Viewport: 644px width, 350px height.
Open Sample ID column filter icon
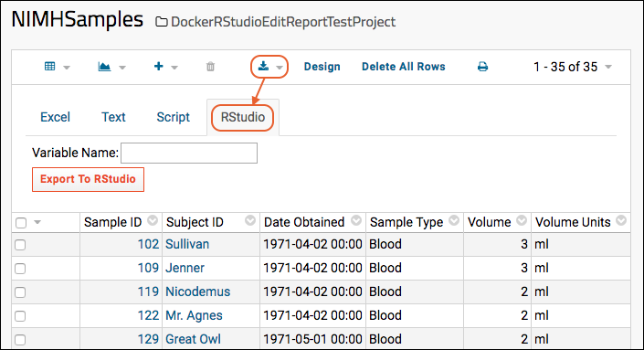[x=153, y=220]
